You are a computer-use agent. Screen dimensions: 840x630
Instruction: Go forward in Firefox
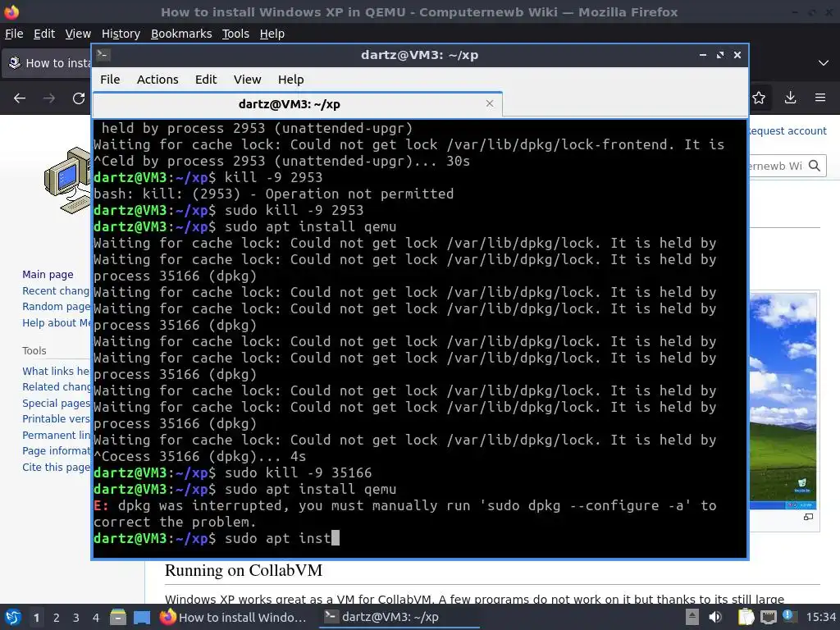pos(48,98)
